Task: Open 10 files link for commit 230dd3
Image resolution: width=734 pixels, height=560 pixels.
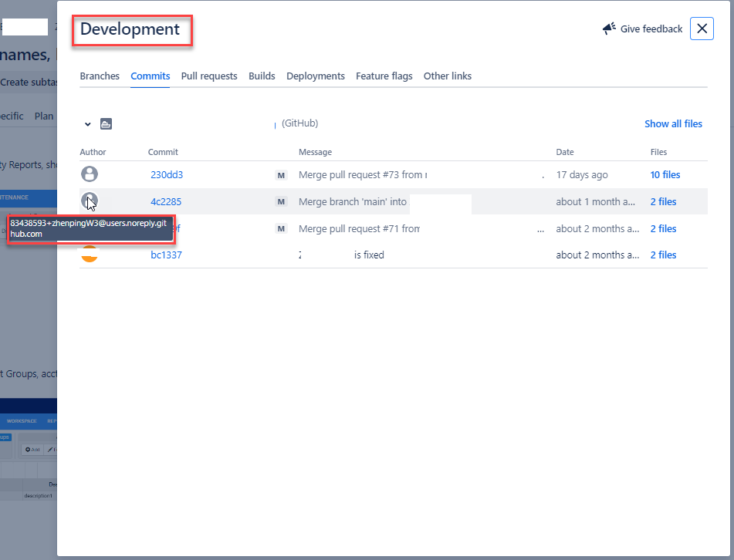Action: click(x=665, y=175)
